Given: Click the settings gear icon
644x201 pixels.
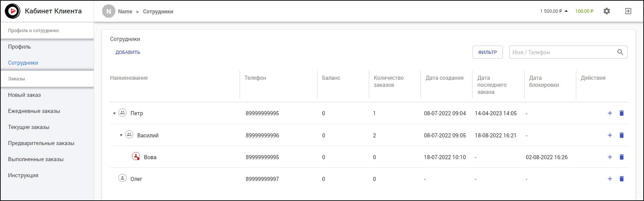Looking at the screenshot, I should (x=606, y=11).
